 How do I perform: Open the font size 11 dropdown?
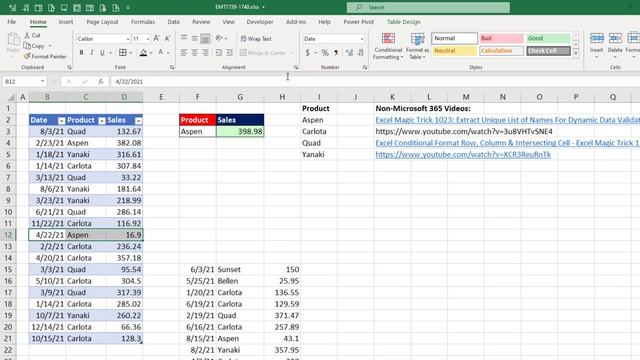147,39
